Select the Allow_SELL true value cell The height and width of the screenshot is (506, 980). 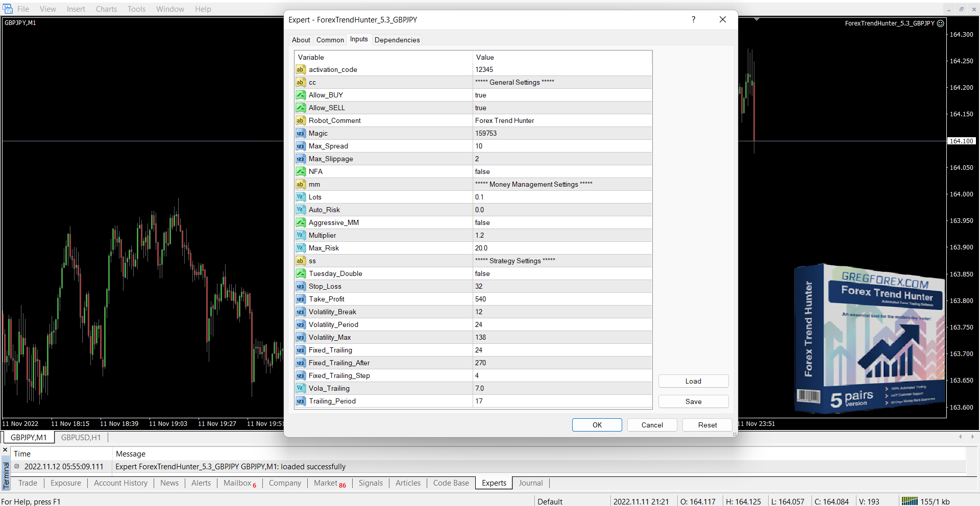(x=561, y=108)
